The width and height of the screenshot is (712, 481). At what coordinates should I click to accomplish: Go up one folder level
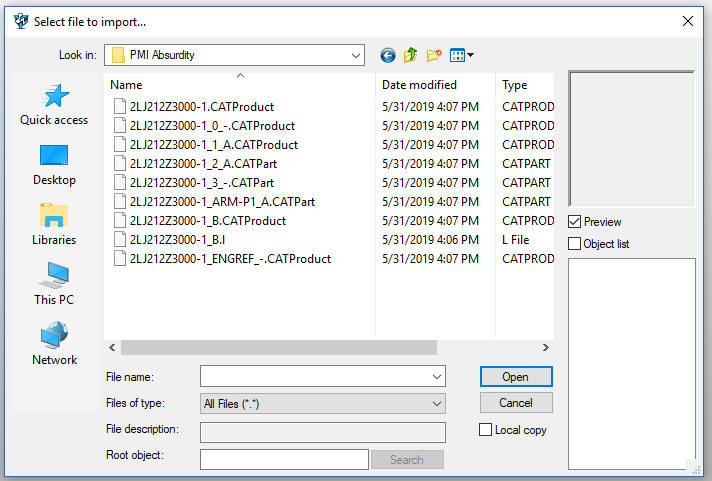(411, 55)
